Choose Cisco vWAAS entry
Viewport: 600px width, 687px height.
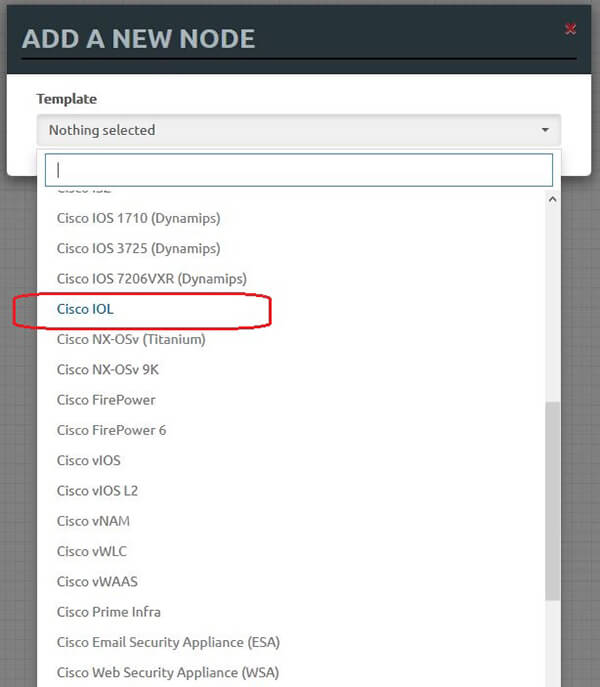click(97, 581)
